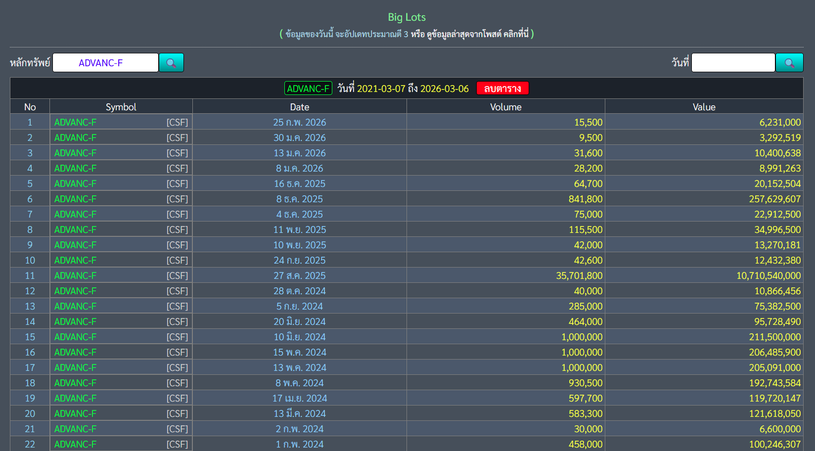Sort by the Volume column header
815x451 pixels.
tap(505, 106)
